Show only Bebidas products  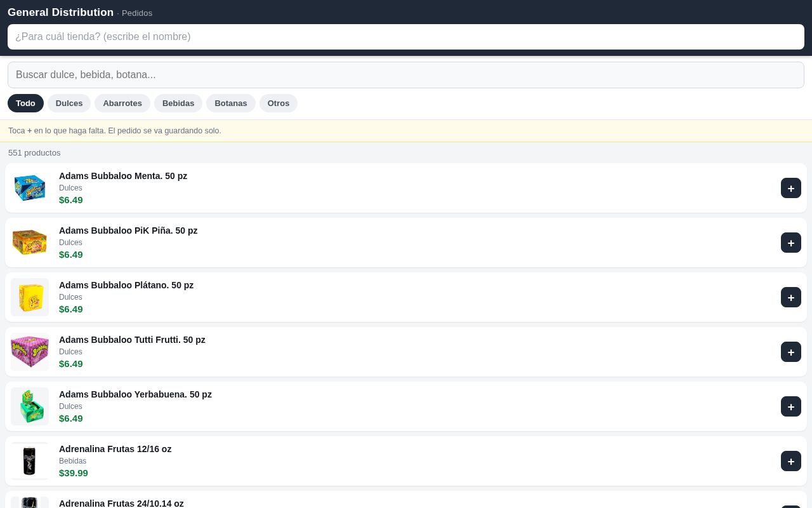(x=178, y=103)
